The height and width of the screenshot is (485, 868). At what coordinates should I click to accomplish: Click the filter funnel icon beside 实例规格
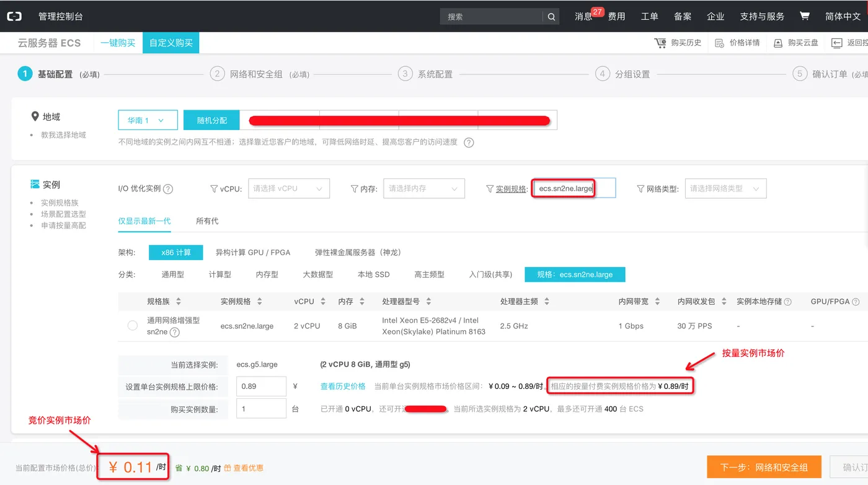490,189
